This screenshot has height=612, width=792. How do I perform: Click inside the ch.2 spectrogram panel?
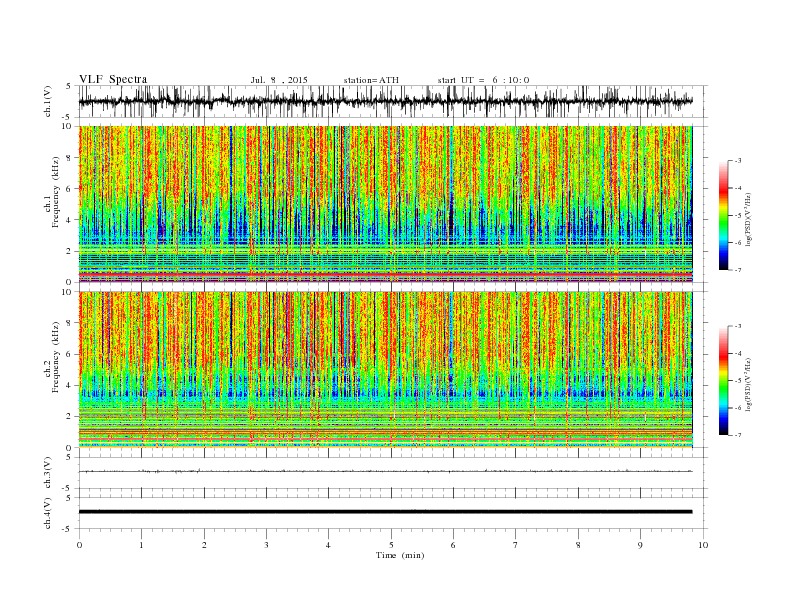[x=386, y=370]
